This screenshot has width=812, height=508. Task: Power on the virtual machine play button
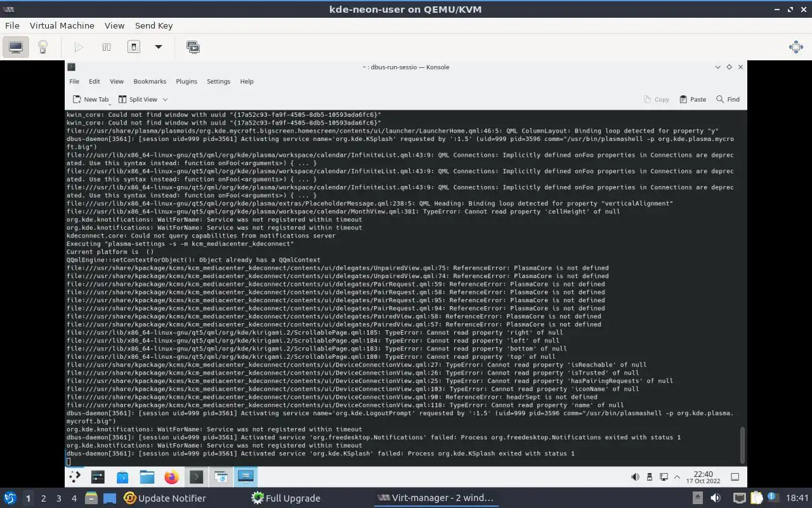pos(79,47)
